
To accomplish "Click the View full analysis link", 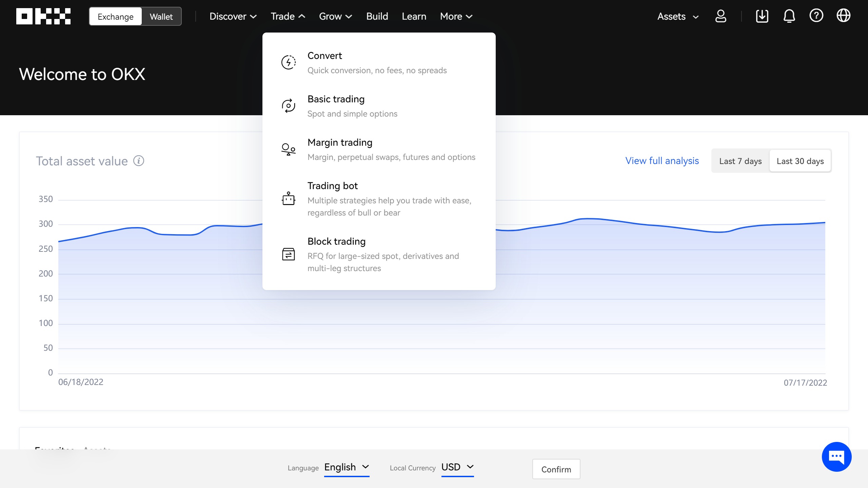I will pos(662,161).
